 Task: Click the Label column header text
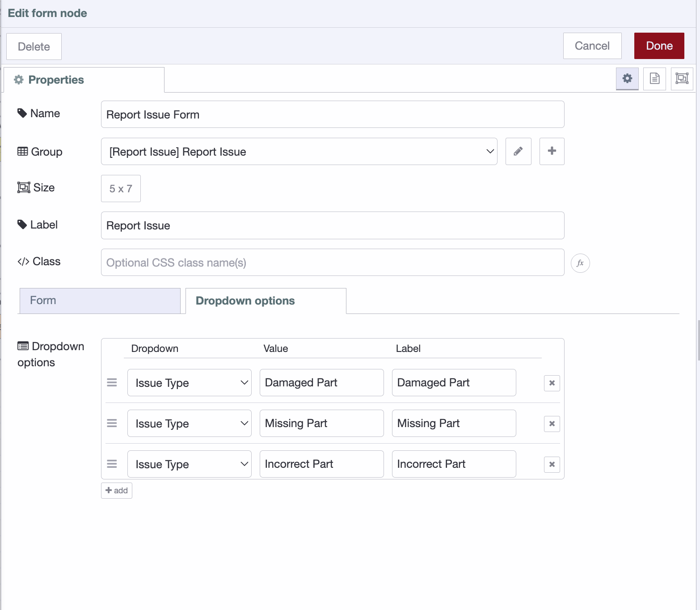[408, 348]
